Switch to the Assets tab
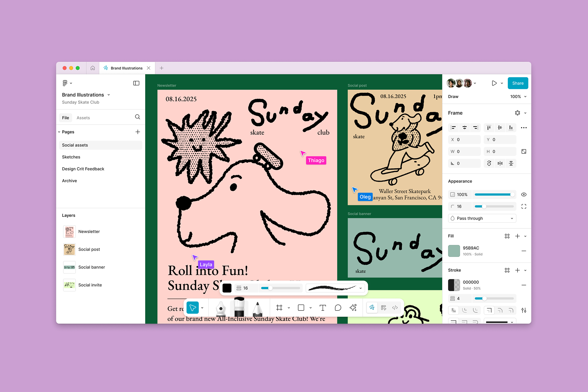This screenshot has width=588, height=392. click(83, 118)
